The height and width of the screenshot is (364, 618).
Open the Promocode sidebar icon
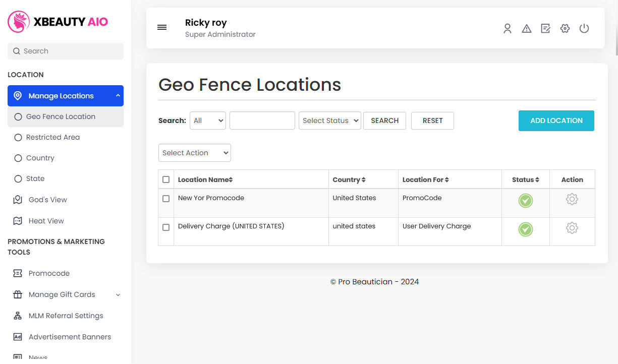coord(18,273)
